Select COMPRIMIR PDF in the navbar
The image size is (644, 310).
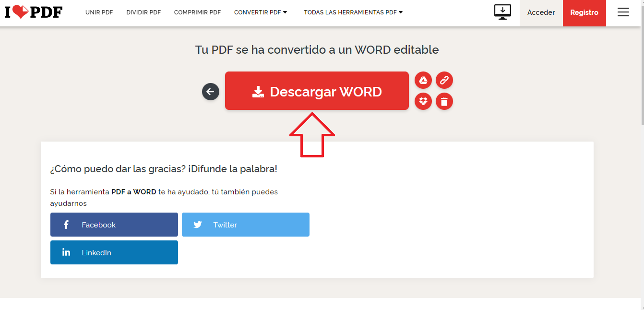click(x=197, y=12)
